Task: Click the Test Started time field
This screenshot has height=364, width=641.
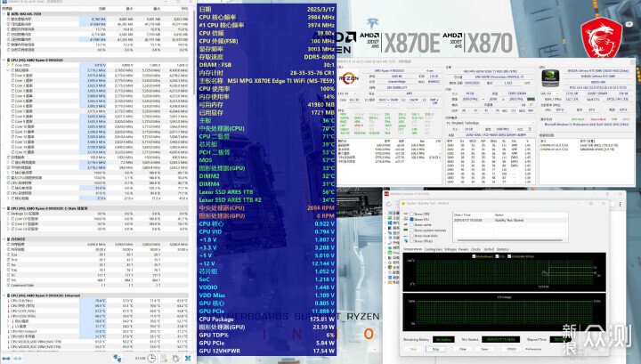Action: coord(500,339)
